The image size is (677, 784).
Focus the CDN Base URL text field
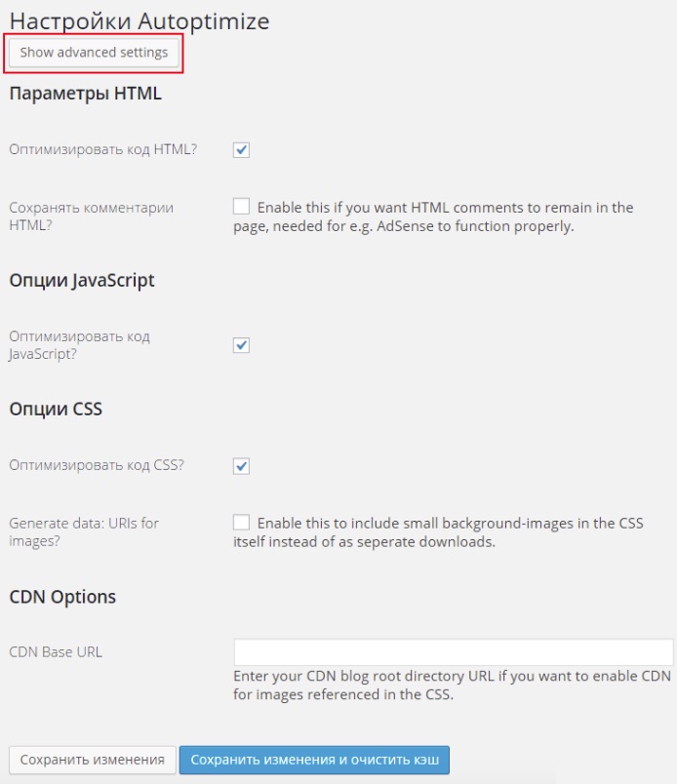click(x=453, y=652)
